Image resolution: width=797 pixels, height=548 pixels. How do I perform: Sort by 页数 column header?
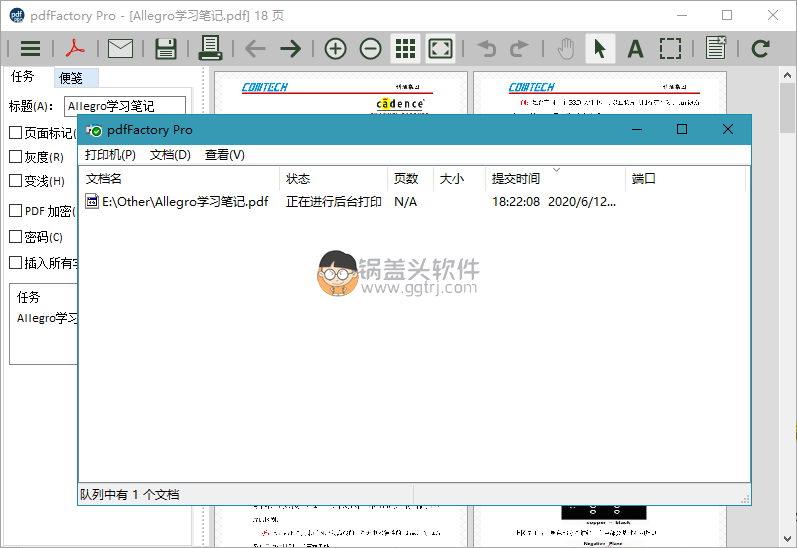point(411,179)
